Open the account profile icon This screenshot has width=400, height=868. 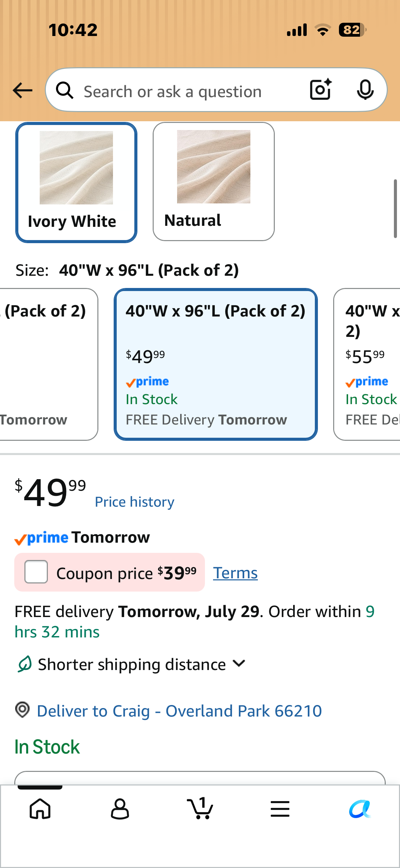[120, 809]
